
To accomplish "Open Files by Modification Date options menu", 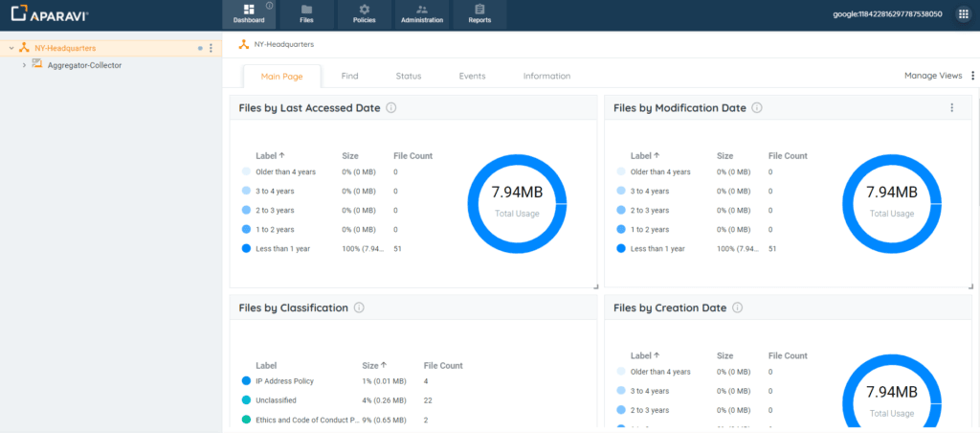I will pyautogui.click(x=952, y=107).
